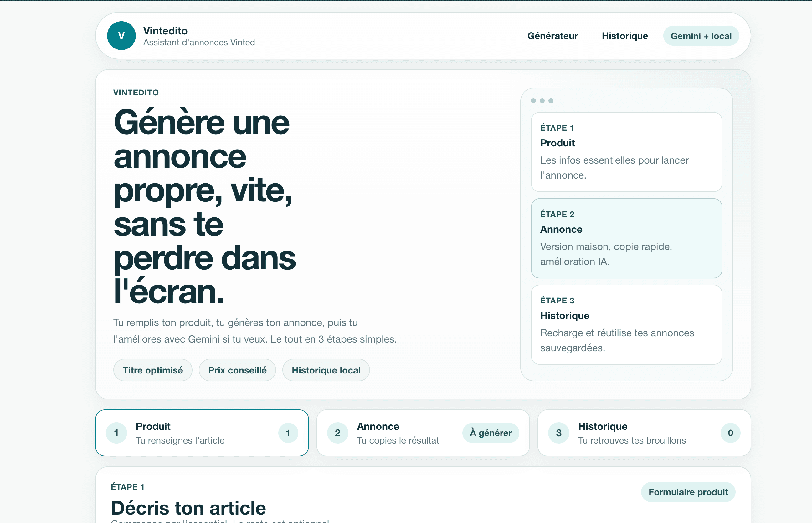Viewport: 812px width, 523px height.
Task: Click the small VINTEDITO label above headline
Action: coord(136,93)
